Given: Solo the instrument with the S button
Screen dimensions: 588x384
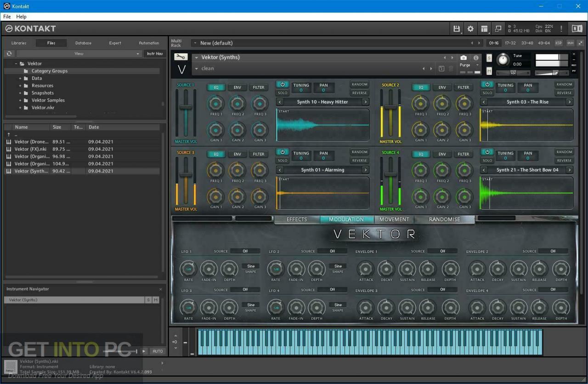Looking at the screenshot, I should click(489, 58).
